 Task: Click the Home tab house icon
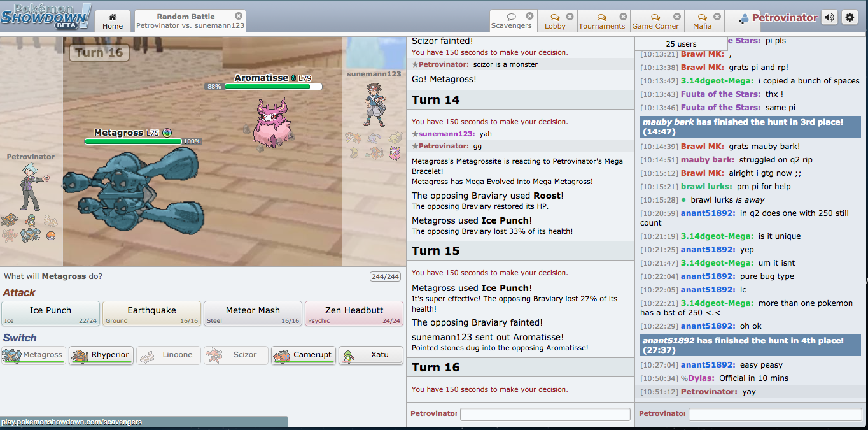coord(113,17)
